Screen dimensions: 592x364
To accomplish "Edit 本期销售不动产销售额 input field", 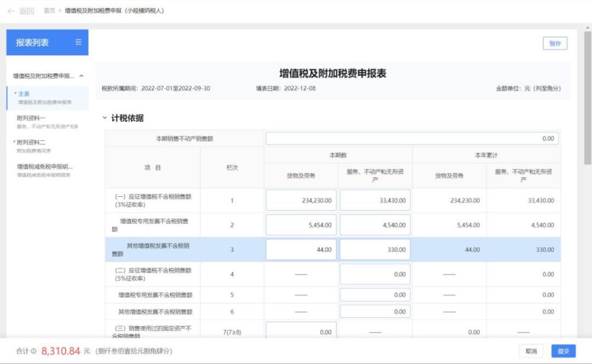I will [412, 139].
